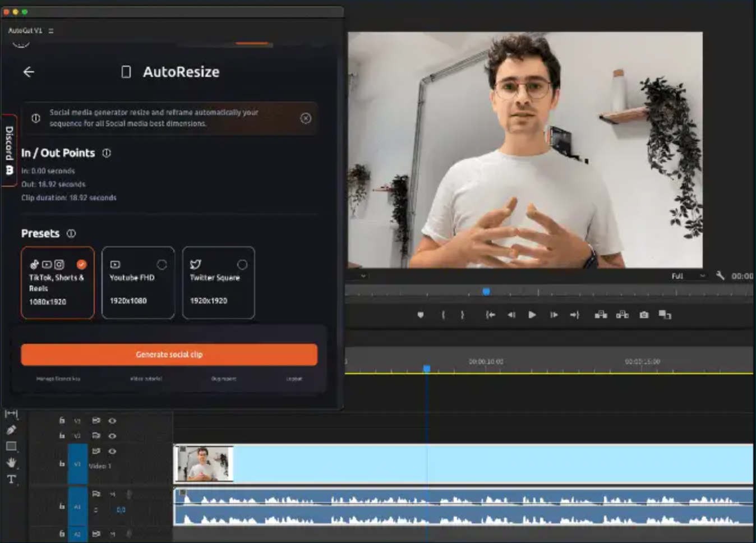The width and height of the screenshot is (756, 543).
Task: Click the Lift icon in the transport controls
Action: point(600,315)
